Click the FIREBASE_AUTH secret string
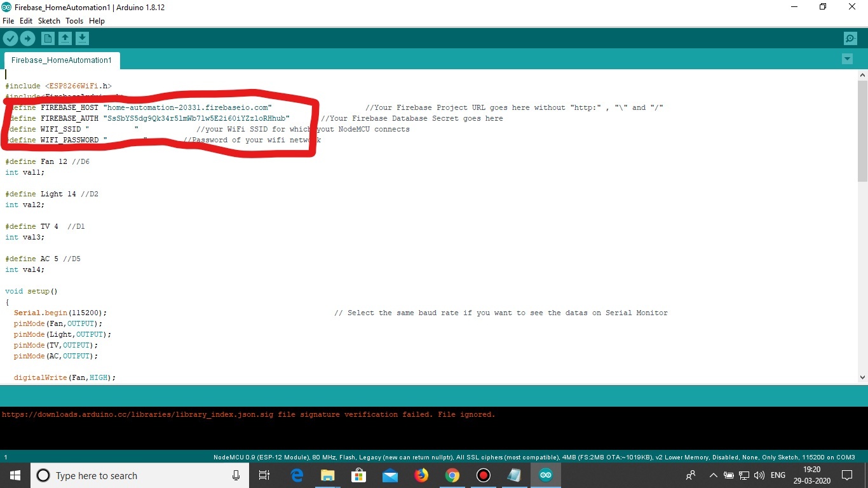Screen dimensions: 868x488 tap(196, 118)
